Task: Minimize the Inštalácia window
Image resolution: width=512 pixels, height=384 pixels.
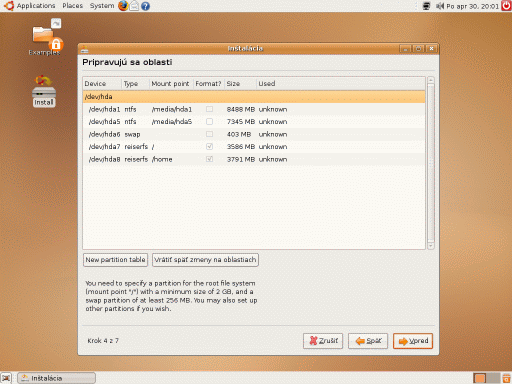Action: pos(405,49)
